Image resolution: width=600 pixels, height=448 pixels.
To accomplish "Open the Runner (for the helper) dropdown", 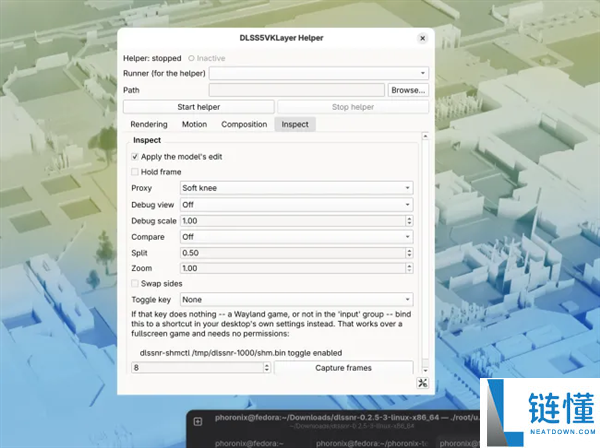I will point(319,73).
